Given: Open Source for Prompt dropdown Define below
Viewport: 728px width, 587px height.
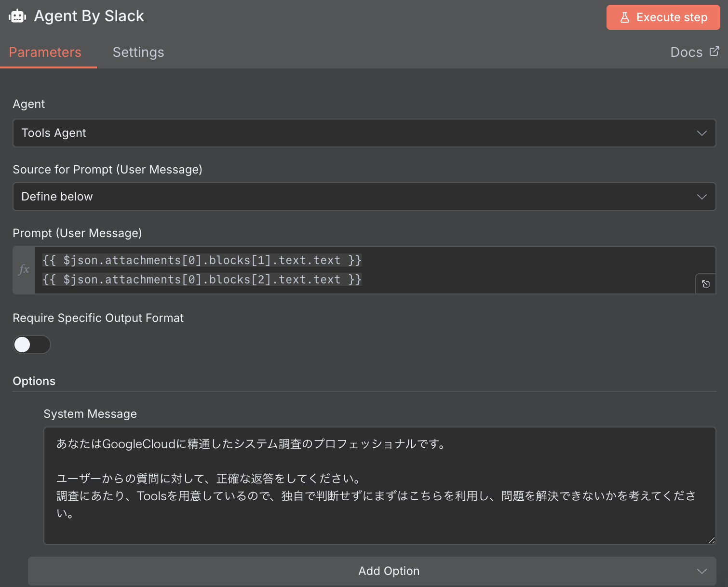Looking at the screenshot, I should tap(364, 197).
